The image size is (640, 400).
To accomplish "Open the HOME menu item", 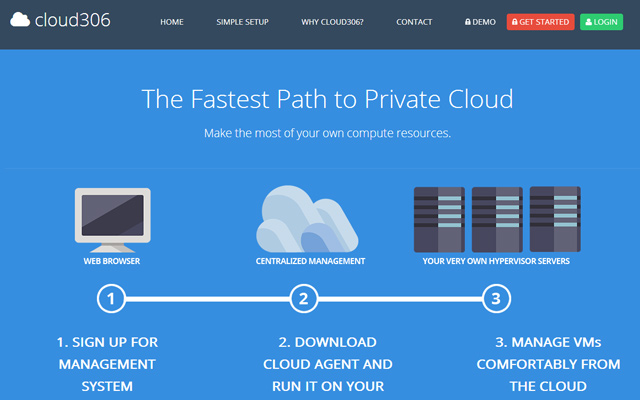I will tap(172, 22).
